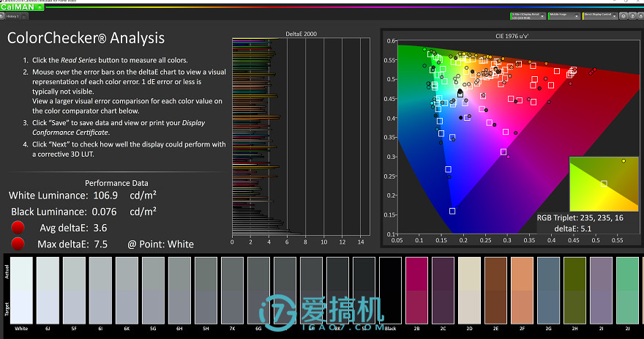Select the 2B magenta swatch
The width and height of the screenshot is (644, 339).
pyautogui.click(x=417, y=291)
